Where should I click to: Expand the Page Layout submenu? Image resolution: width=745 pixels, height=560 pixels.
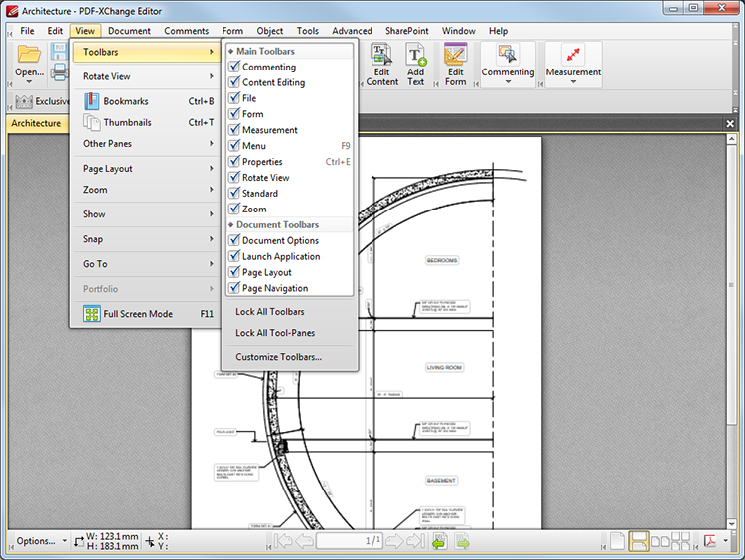pos(147,169)
